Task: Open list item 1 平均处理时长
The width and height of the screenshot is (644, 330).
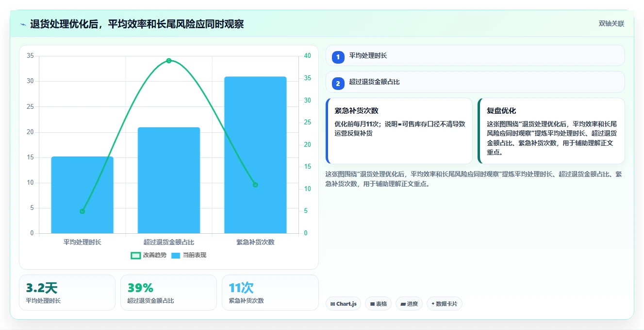Action: pos(475,55)
